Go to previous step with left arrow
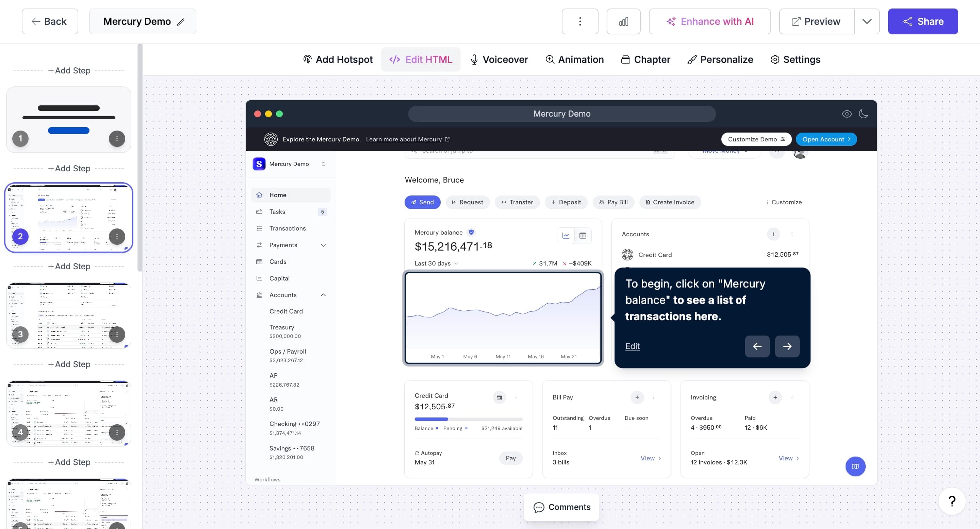980x529 pixels. 757,346
